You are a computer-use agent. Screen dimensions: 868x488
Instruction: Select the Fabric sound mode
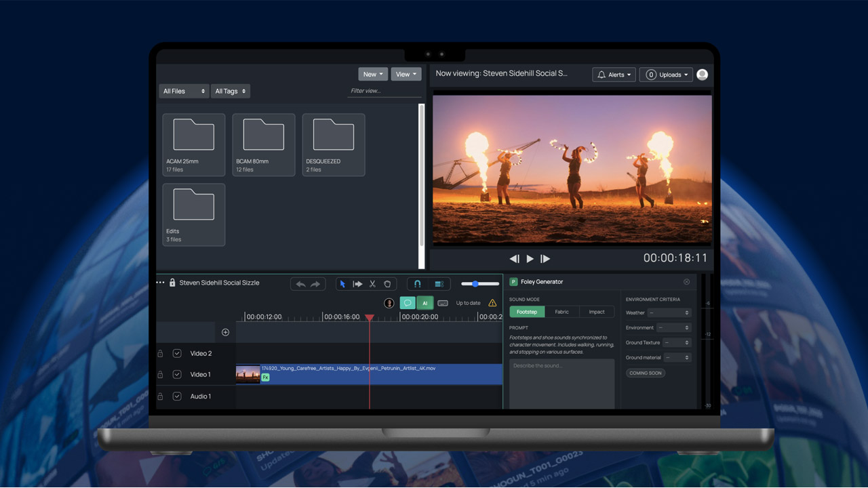pos(562,312)
